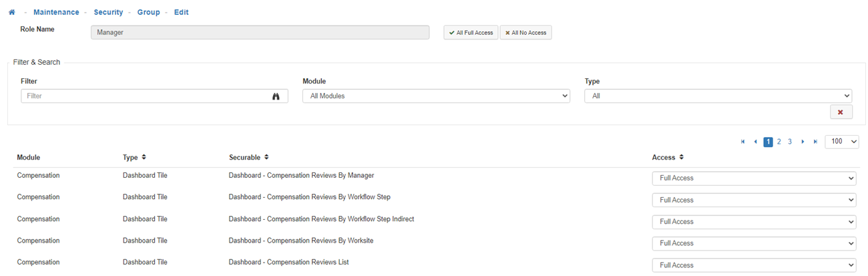The image size is (868, 276).
Task: Open the Type filter dropdown
Action: 718,96
